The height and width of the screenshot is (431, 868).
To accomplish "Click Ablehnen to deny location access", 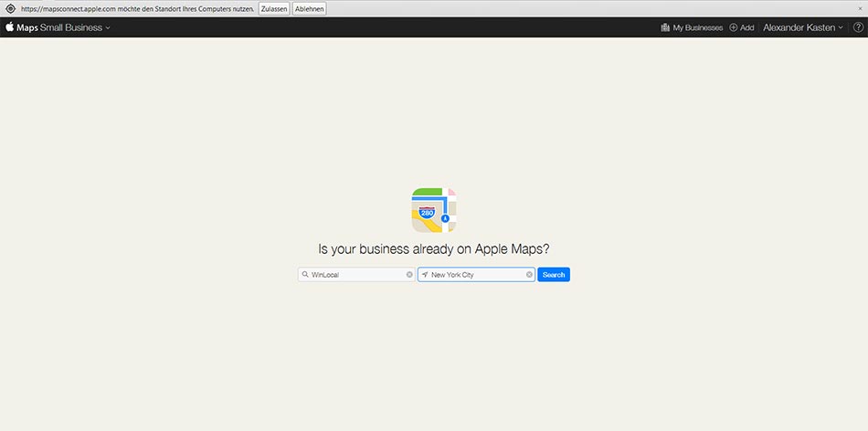I will pos(309,9).
